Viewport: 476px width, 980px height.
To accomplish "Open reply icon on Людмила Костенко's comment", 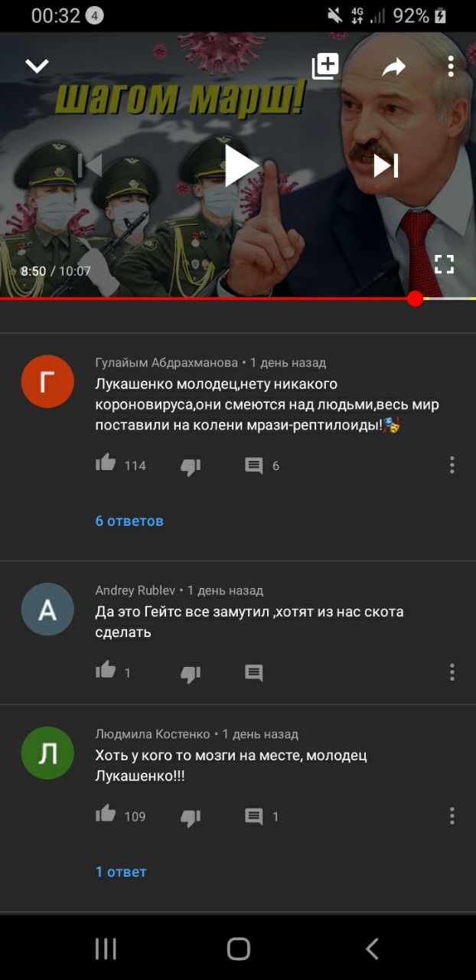I will coord(254,816).
